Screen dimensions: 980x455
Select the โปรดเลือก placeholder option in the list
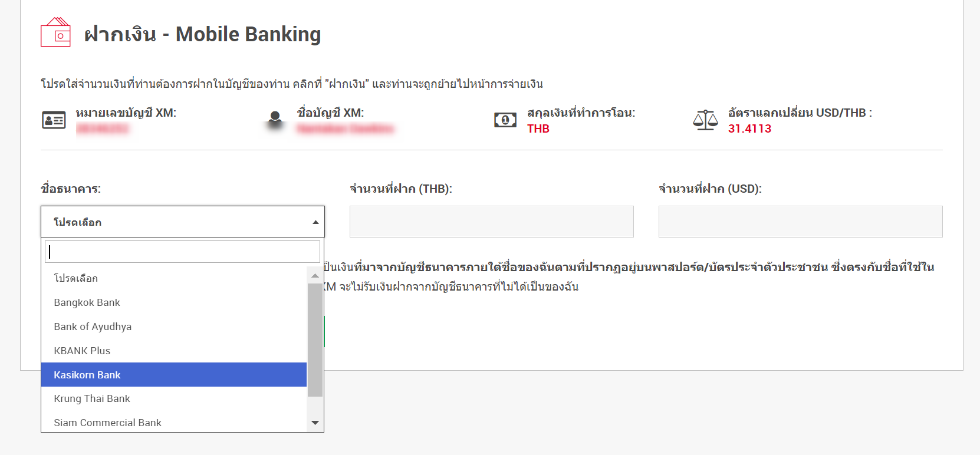[x=174, y=278]
